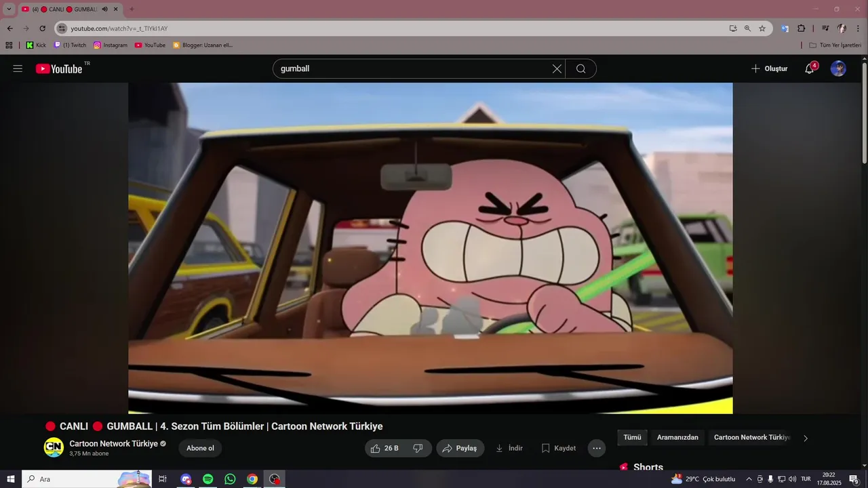
Task: Clear the gumball search text
Action: 557,68
